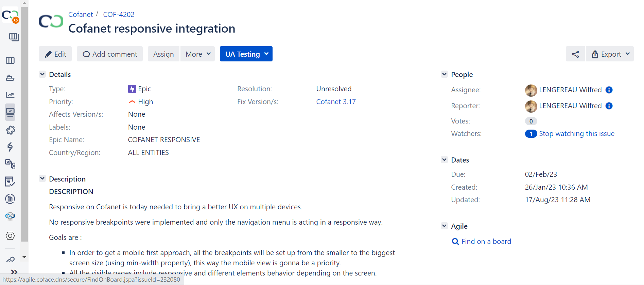Click Stop watching this issue link
The image size is (644, 285).
[577, 134]
